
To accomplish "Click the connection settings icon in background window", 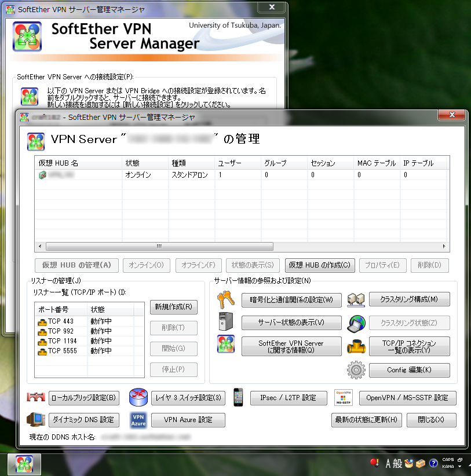I will pyautogui.click(x=30, y=96).
